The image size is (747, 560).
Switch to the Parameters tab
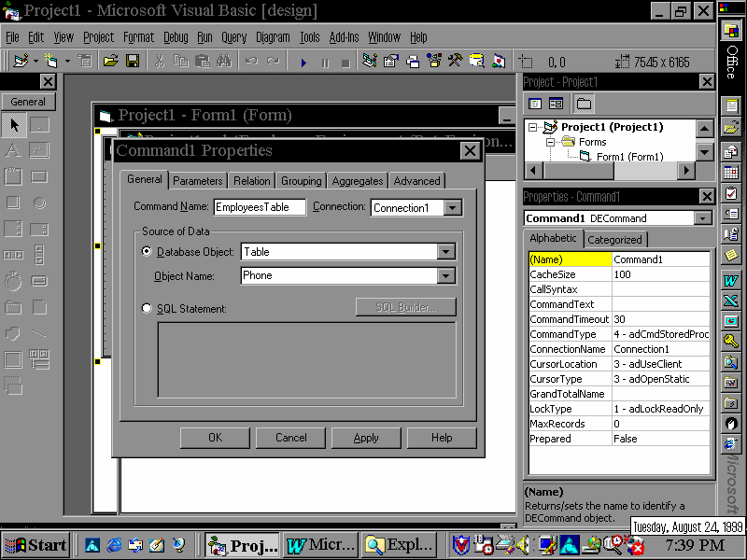pyautogui.click(x=198, y=180)
